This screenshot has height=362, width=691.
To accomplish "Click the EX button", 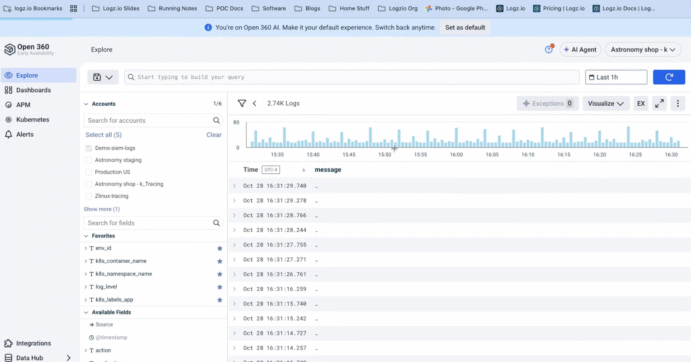I will 641,104.
